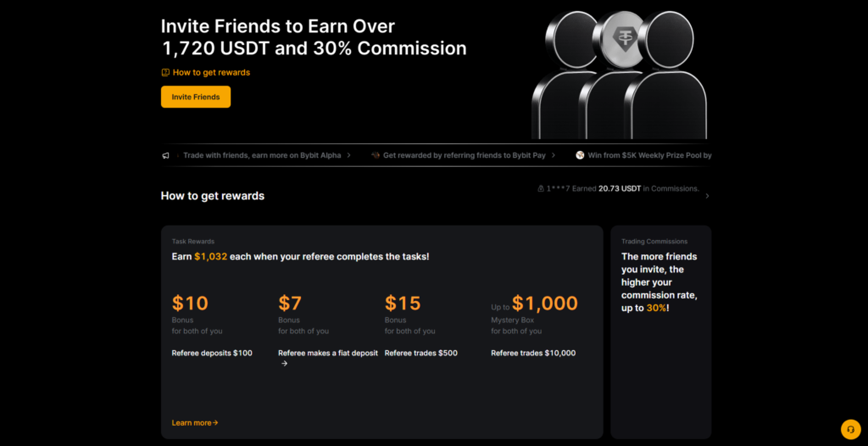Screen dimensions: 868x446
Task: Open the orange How to get rewards link
Action: click(x=211, y=73)
